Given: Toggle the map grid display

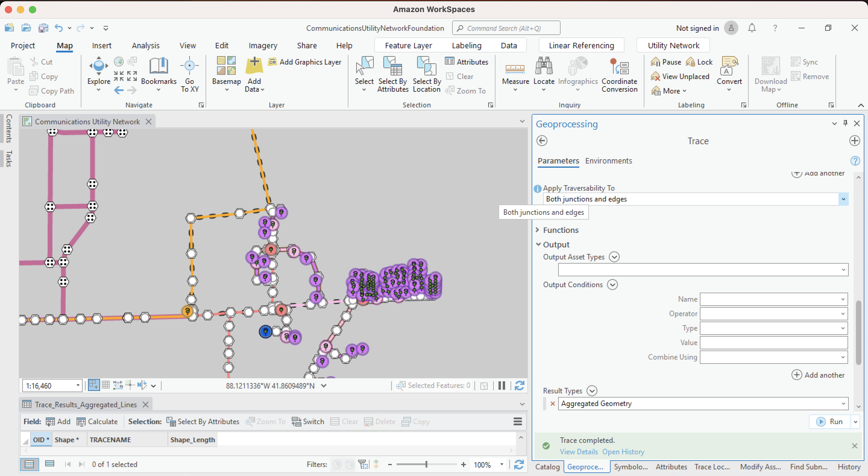Looking at the screenshot, I should point(106,385).
